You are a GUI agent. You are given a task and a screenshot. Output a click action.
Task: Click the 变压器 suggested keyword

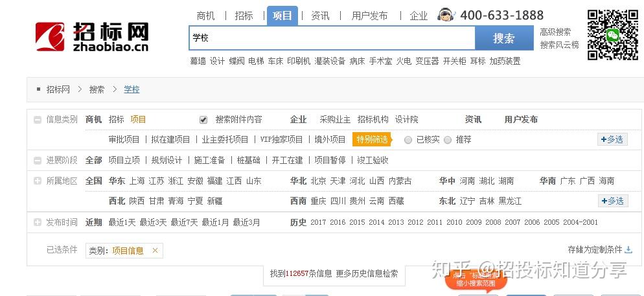point(427,61)
